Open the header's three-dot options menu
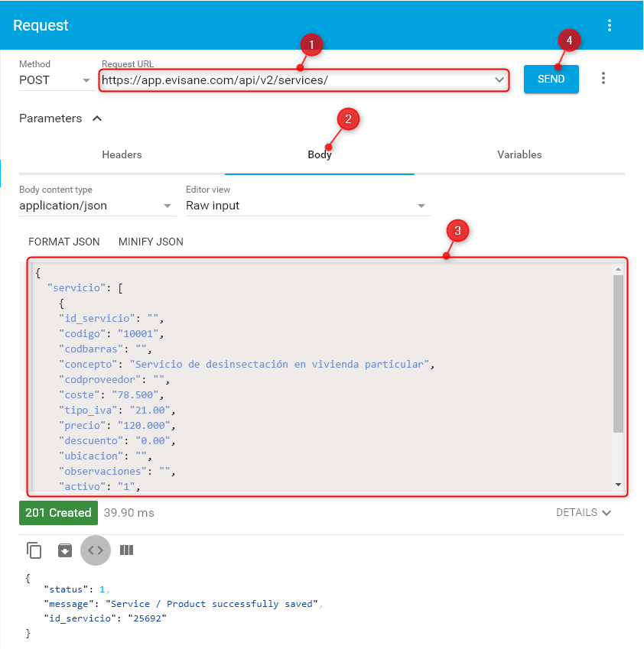Screen dimensions: 644x649 (x=610, y=25)
